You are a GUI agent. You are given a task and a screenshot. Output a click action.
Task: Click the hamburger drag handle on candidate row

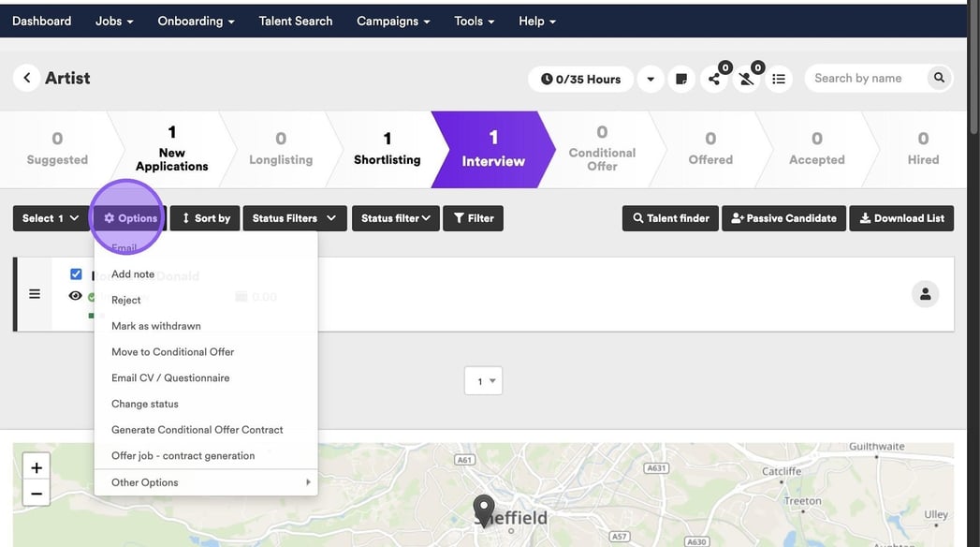pos(35,294)
